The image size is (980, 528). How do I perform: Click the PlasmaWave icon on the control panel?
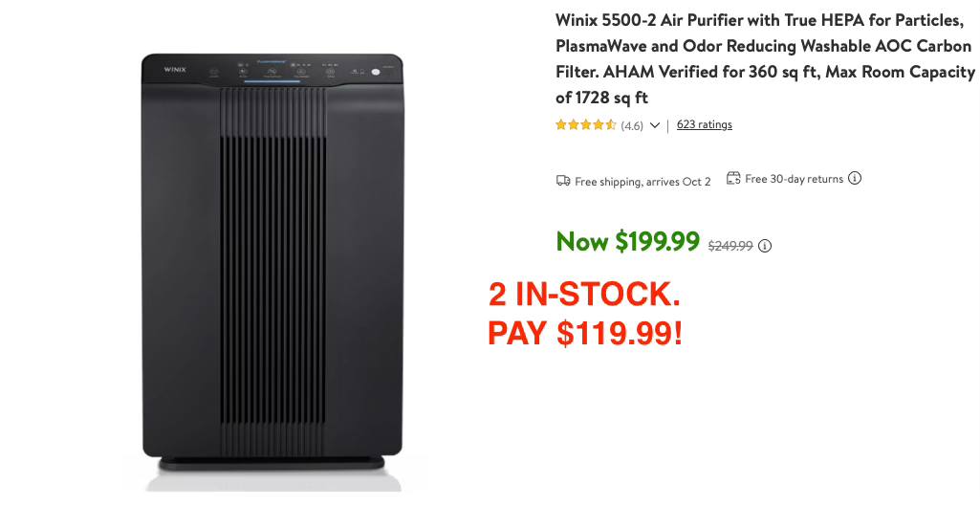pyautogui.click(x=272, y=72)
